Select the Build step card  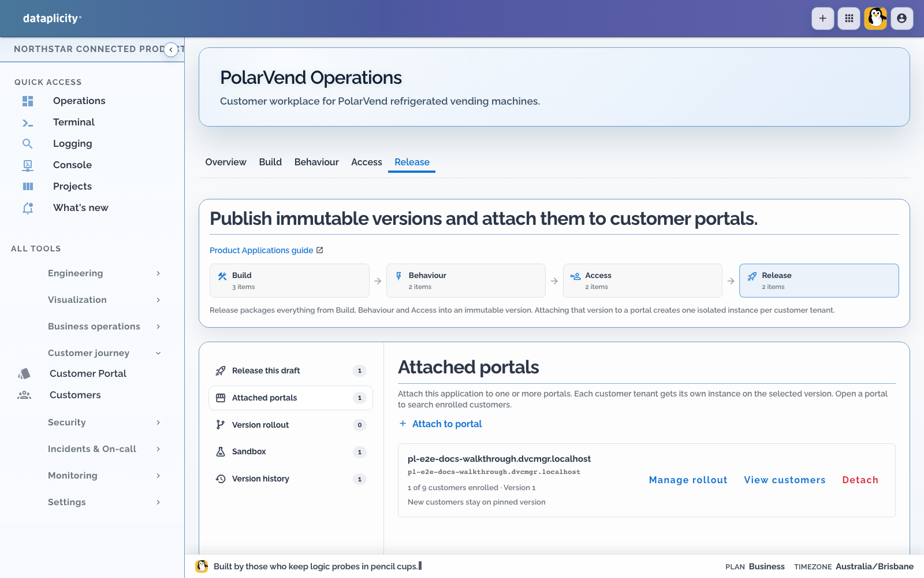pos(289,281)
